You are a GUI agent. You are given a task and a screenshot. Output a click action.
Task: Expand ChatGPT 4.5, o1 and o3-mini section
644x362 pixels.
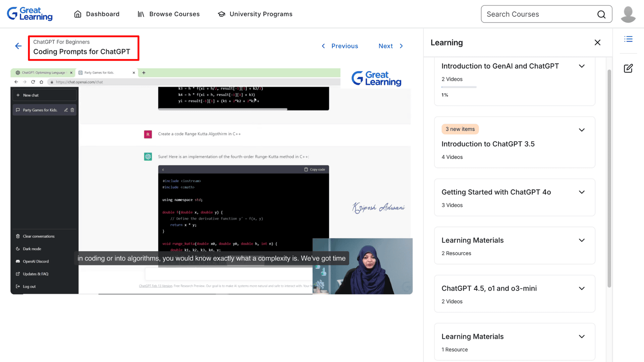coord(582,288)
